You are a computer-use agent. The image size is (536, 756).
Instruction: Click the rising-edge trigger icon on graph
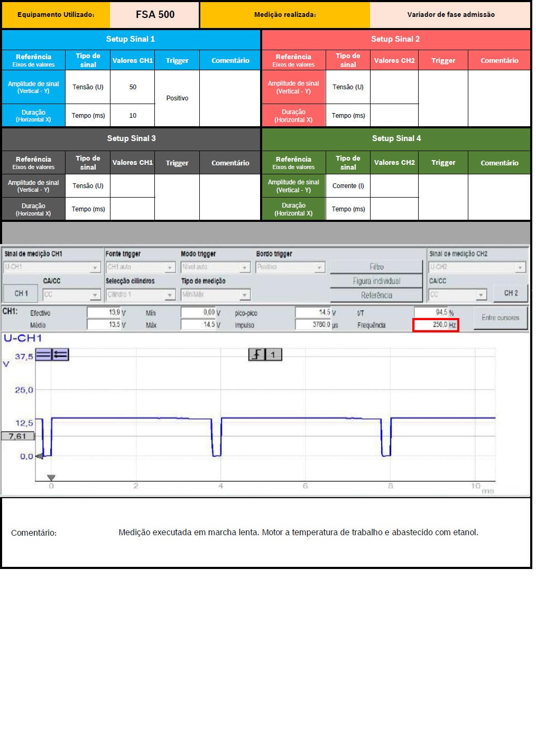[256, 354]
